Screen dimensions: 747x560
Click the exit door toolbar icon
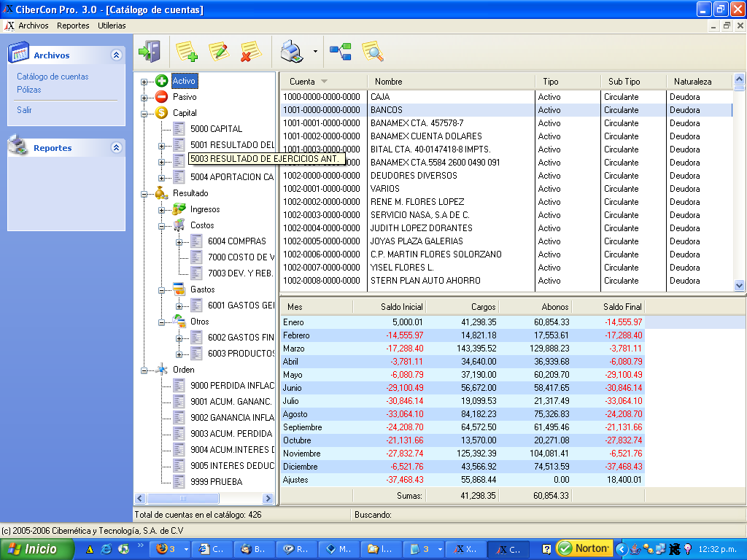coord(150,52)
